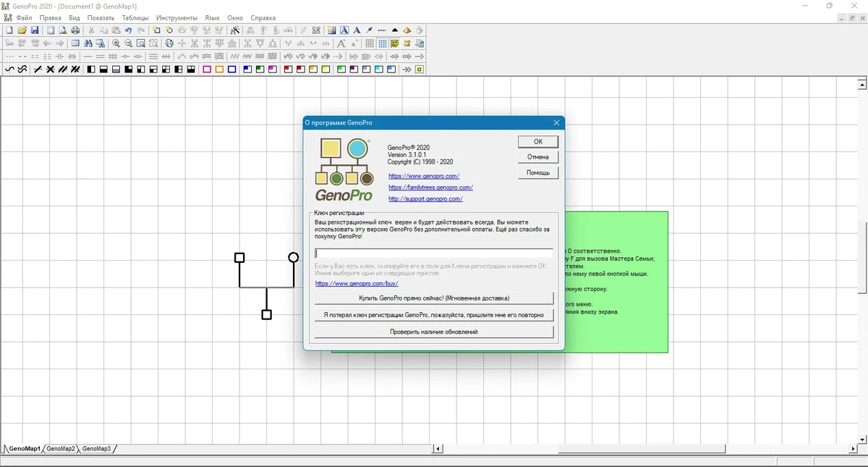Expand the toolbar overflow double-arrow chevron
Viewport: 868px width, 467px height.
tap(407, 70)
